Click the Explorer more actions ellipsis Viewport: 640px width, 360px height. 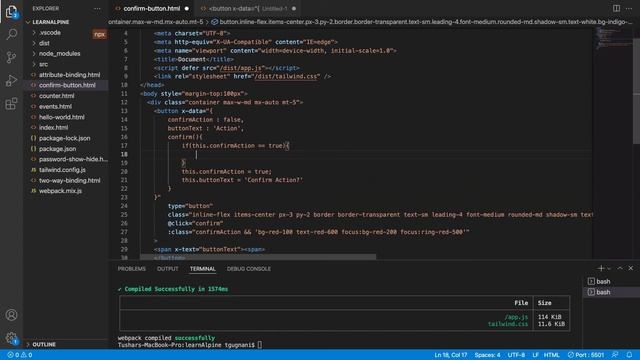(97, 9)
